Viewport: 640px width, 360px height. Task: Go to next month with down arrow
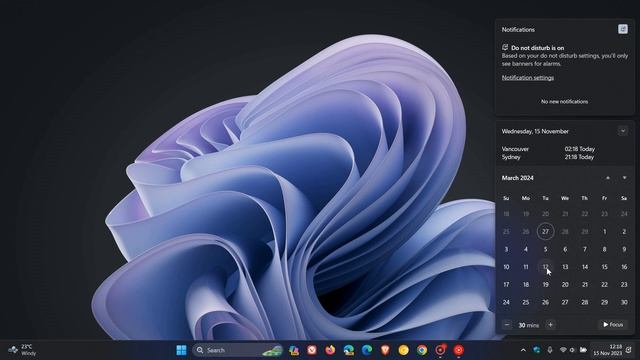tap(624, 178)
